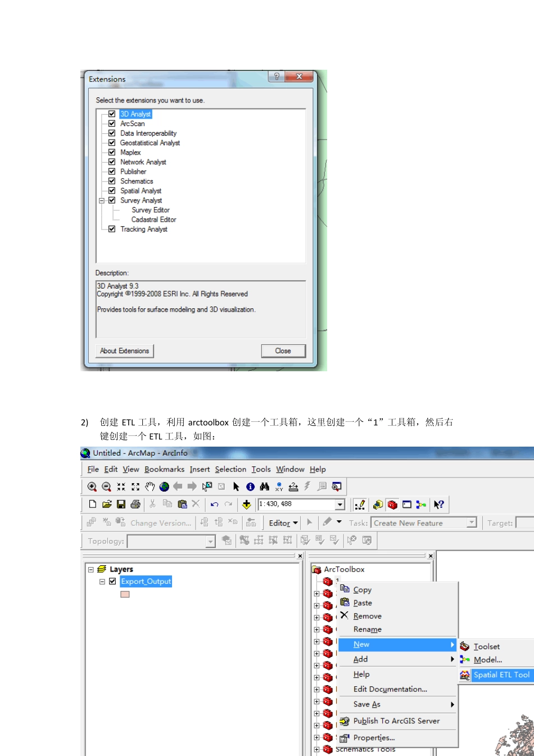Open the Bookmarks menu

[x=164, y=469]
